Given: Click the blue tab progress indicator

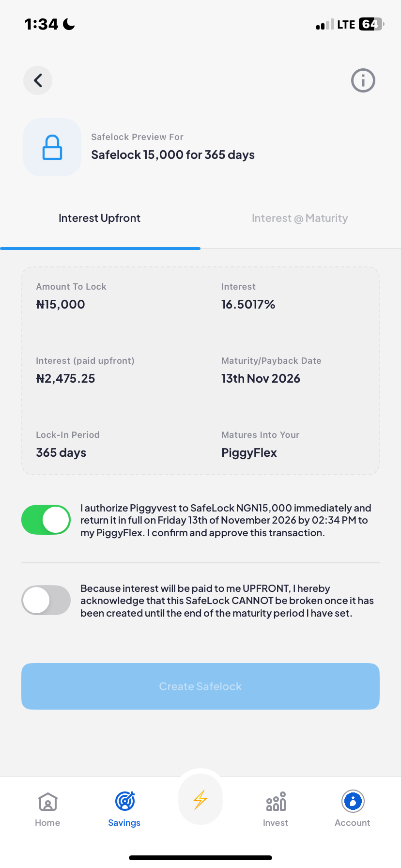Looking at the screenshot, I should [x=100, y=248].
